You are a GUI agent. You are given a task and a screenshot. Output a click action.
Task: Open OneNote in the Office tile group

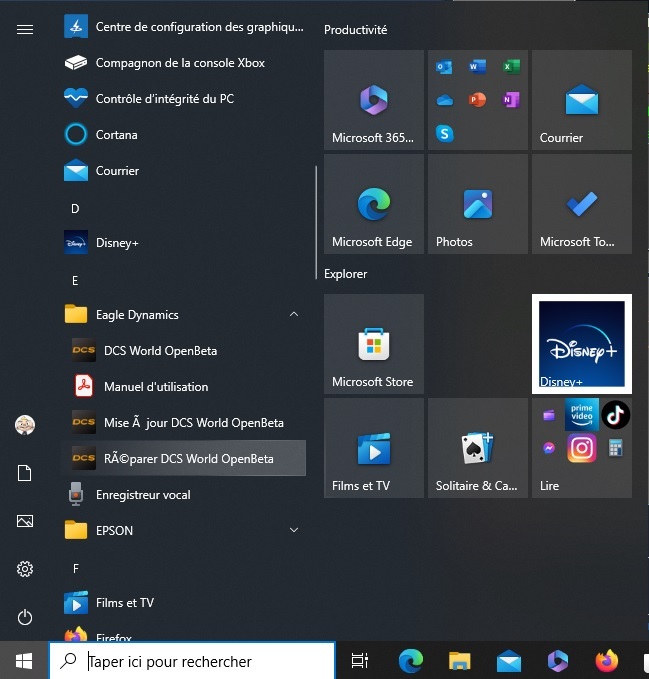tap(511, 100)
